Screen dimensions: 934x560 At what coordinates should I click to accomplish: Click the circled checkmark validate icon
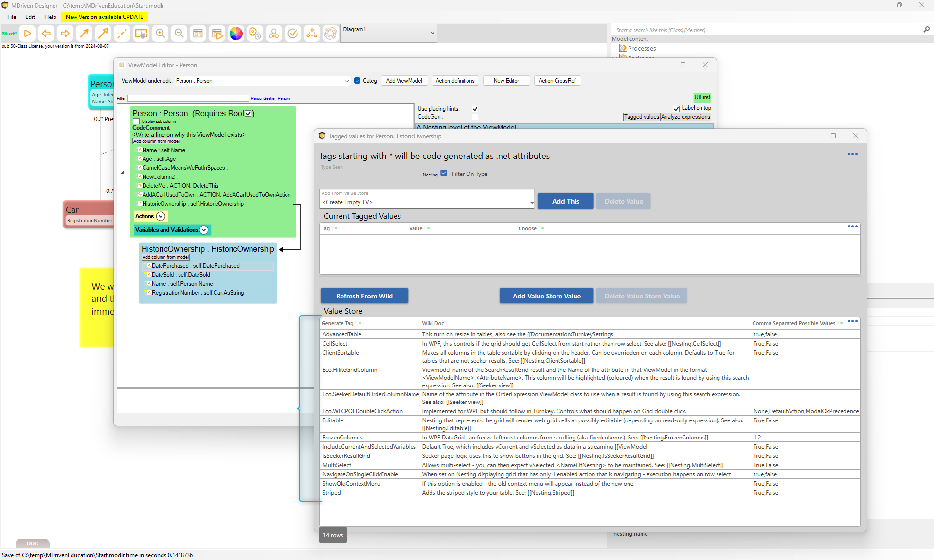pos(293,34)
